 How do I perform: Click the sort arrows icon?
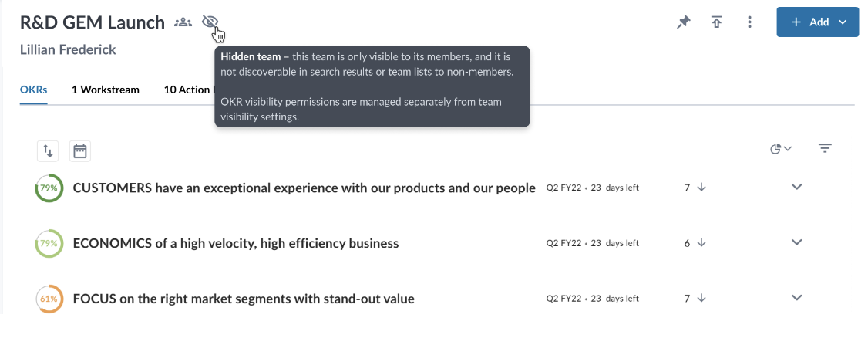48,150
